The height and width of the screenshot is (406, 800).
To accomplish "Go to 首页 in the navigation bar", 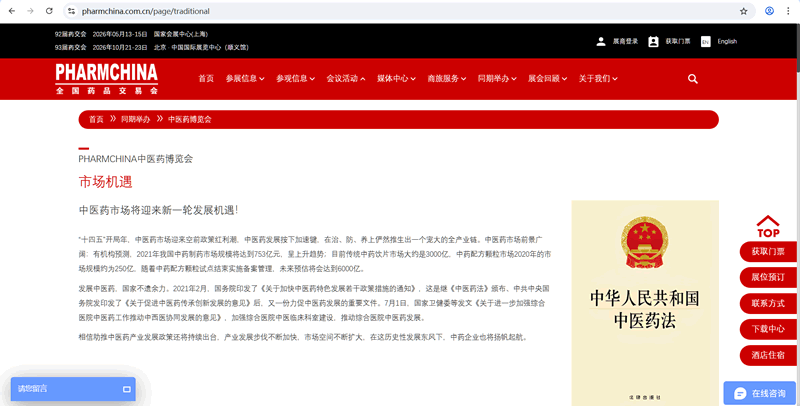I will point(206,79).
